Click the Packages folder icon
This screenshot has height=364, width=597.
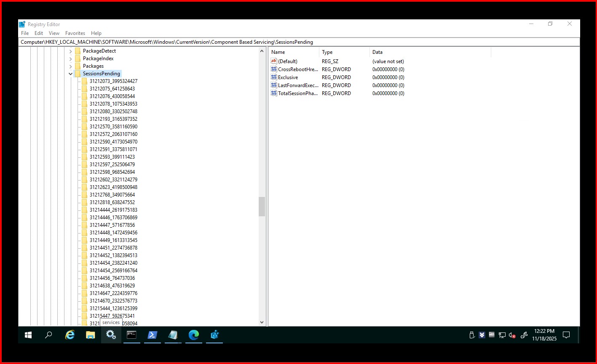coord(78,66)
